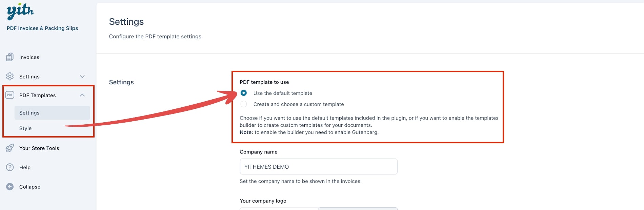Click the PDF Templates icon

click(10, 95)
